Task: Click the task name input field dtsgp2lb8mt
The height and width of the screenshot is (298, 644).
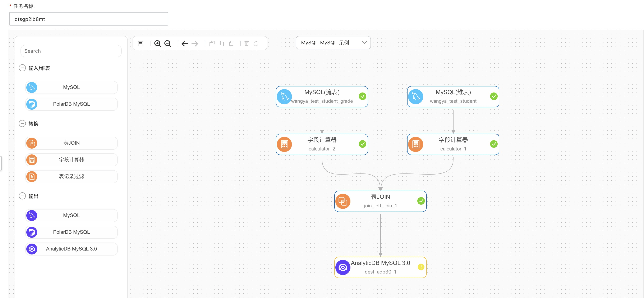Action: coord(88,19)
